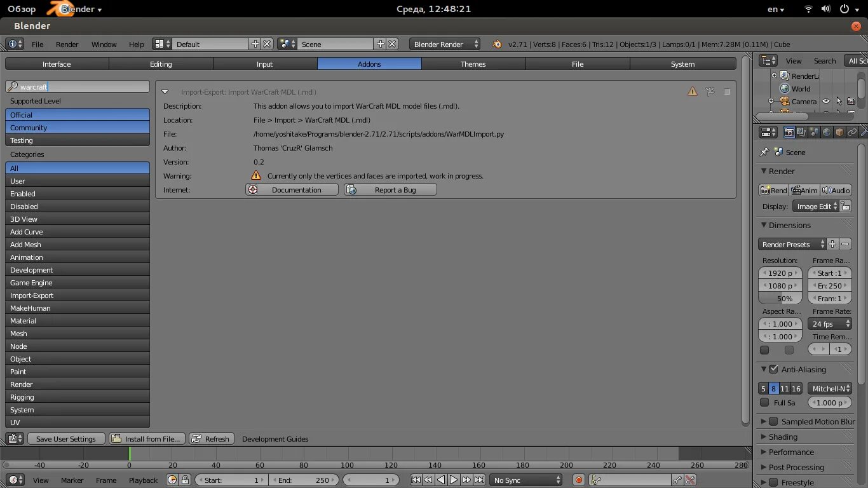Click the info editor type icon
Screen dimensions: 868x488
[15, 44]
